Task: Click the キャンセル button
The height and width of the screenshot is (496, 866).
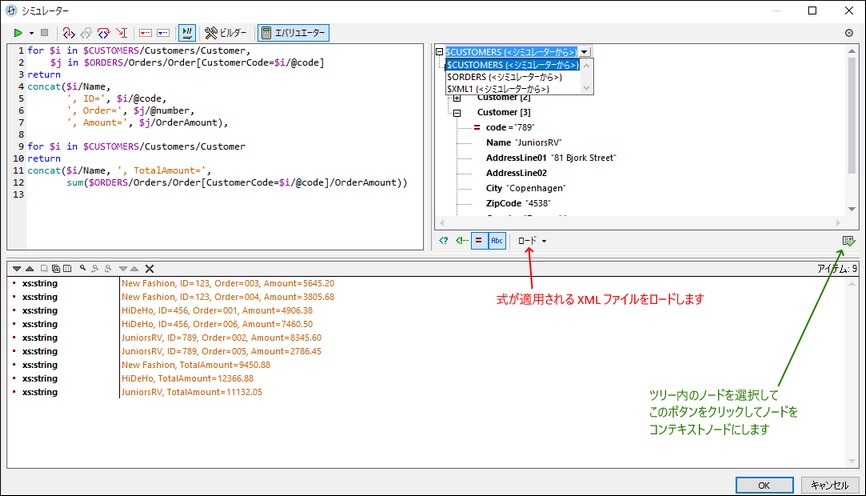Action: click(830, 486)
